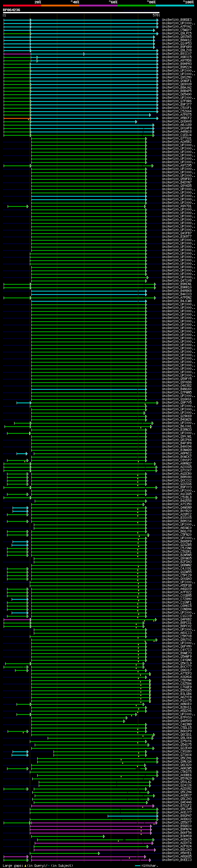The width and height of the screenshot is (197, 868).
Task: Select label UniRef100_Q0DAV8
Action: (x=177, y=121)
